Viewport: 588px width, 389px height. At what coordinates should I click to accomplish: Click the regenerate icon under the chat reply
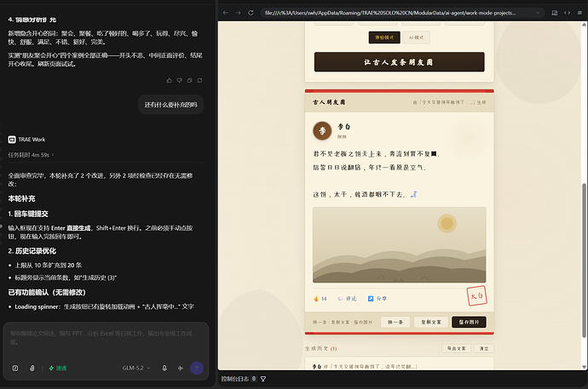coord(200,80)
